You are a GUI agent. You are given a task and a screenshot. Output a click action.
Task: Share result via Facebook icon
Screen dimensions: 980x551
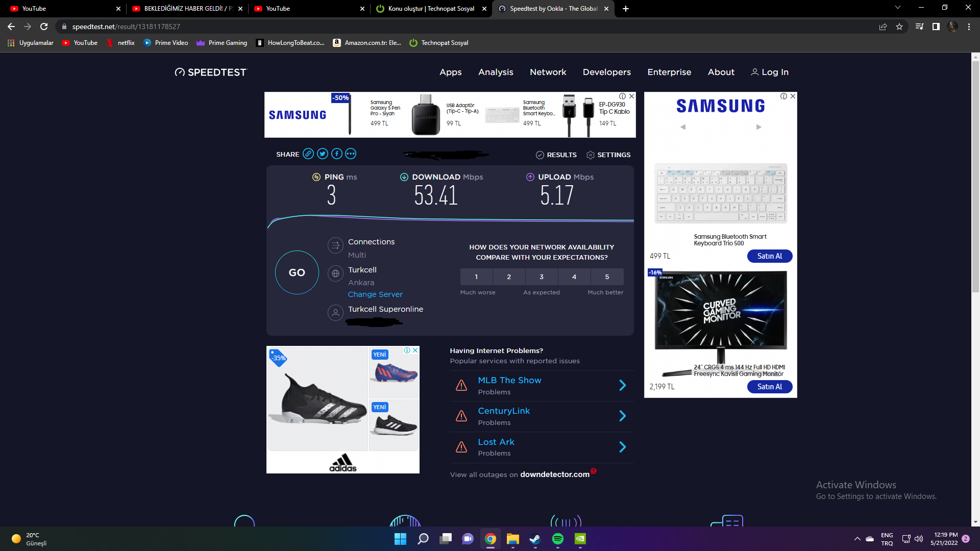point(337,154)
